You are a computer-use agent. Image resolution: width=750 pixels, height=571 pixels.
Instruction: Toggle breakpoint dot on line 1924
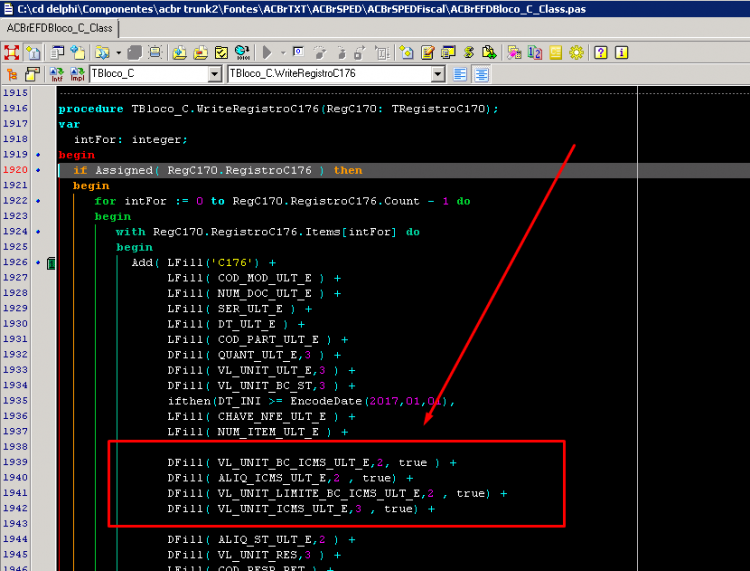pos(38,231)
